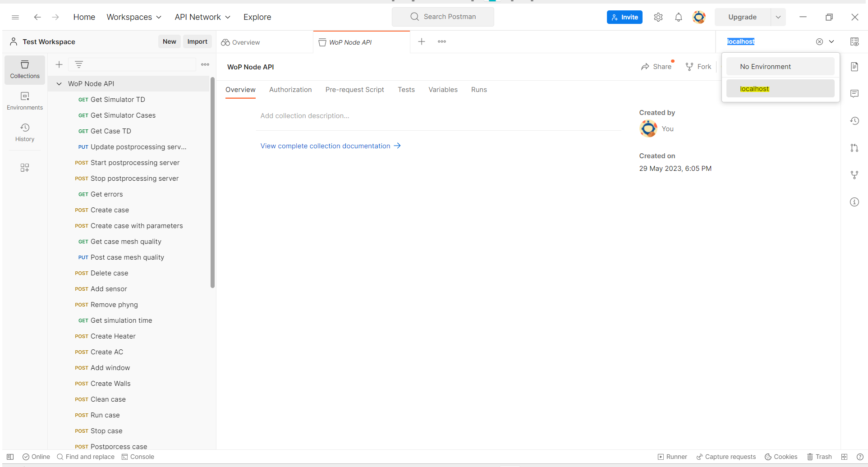868x467 pixels.
Task: Switch to the Runs tab
Action: [479, 90]
